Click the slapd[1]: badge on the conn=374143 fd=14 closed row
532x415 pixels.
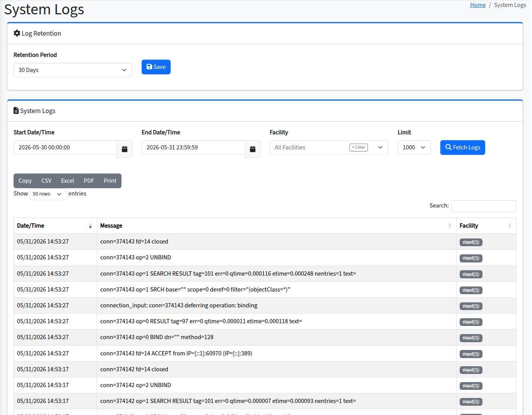pos(471,242)
